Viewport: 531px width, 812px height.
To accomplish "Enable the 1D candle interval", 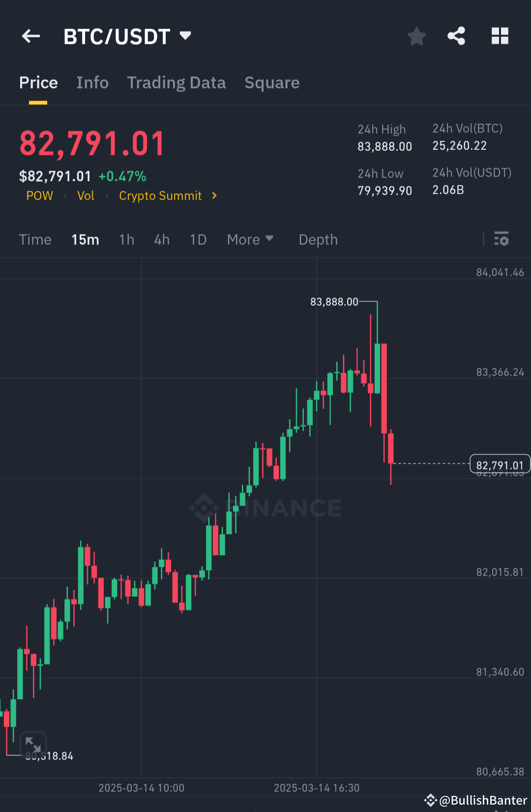I will click(198, 239).
